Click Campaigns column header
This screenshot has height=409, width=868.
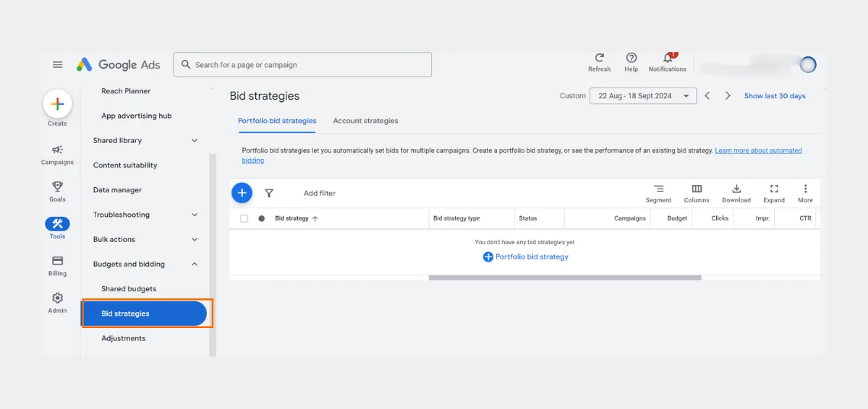(630, 218)
